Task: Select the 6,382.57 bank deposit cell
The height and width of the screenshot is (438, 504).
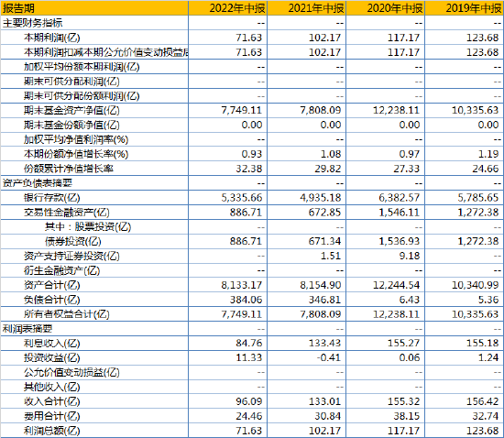Action: click(386, 198)
